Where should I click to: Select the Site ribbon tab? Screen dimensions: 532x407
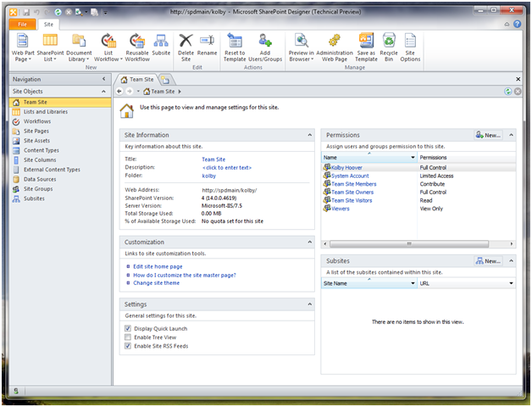(48, 24)
